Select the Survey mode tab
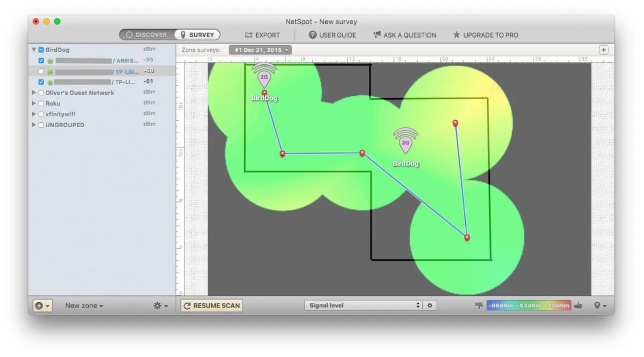 point(197,35)
